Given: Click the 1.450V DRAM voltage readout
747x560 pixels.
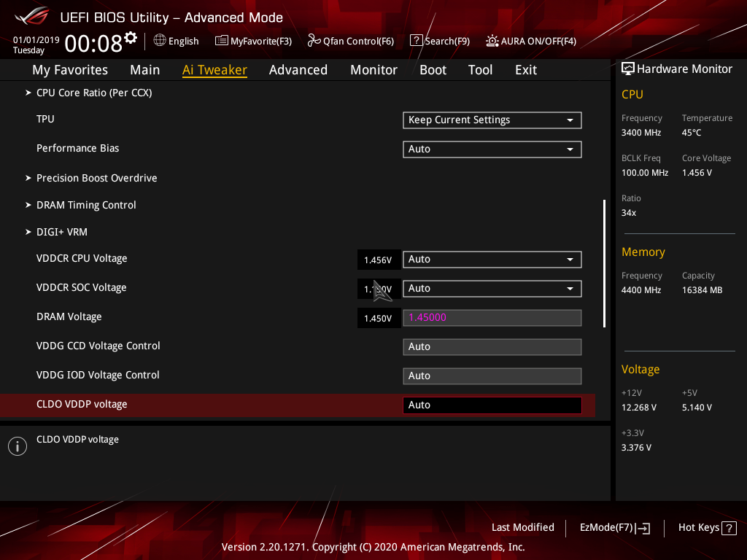Looking at the screenshot, I should [x=379, y=318].
